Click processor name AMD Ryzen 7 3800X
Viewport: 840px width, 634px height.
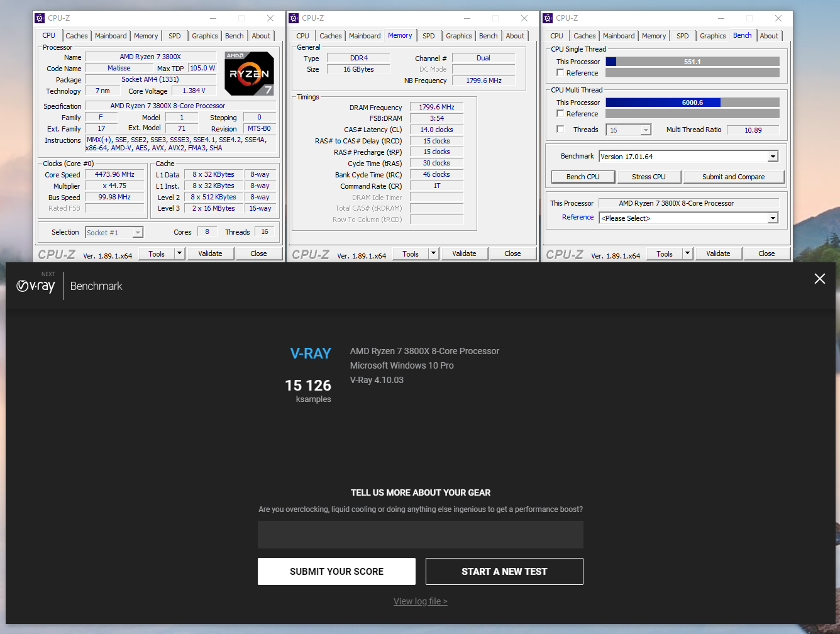coord(150,57)
